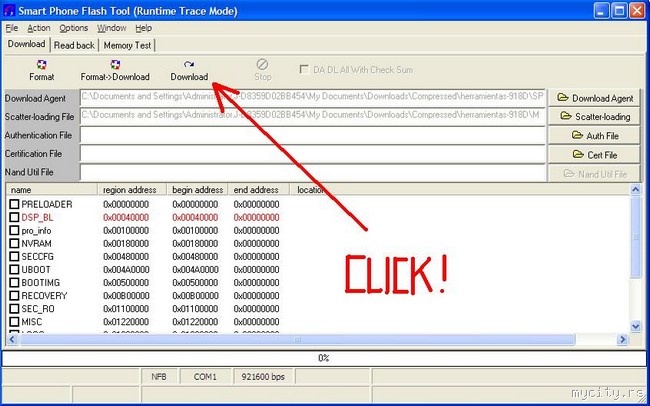The width and height of the screenshot is (650, 406).
Task: Click the MISC begin address 0x01220000
Action: pos(195,322)
